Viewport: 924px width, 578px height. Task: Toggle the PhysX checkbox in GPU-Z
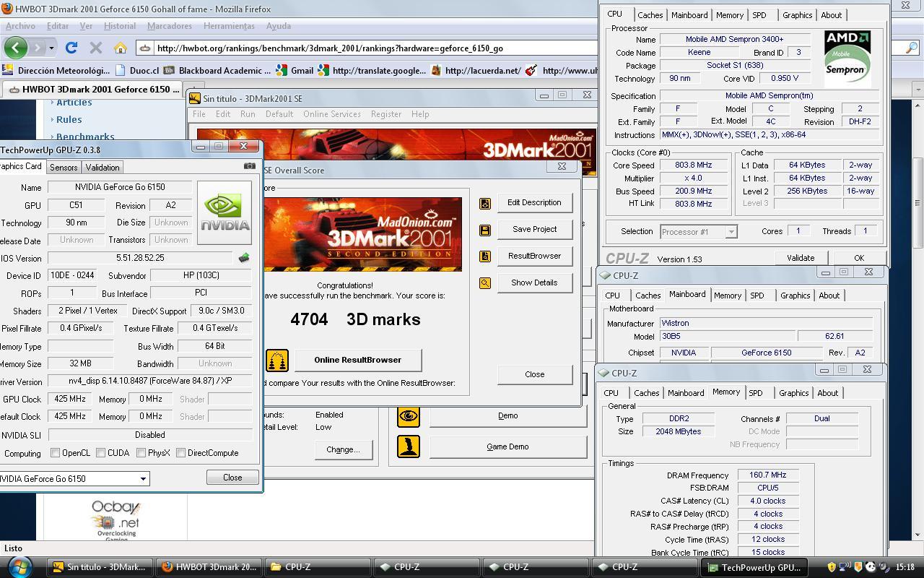pos(141,453)
